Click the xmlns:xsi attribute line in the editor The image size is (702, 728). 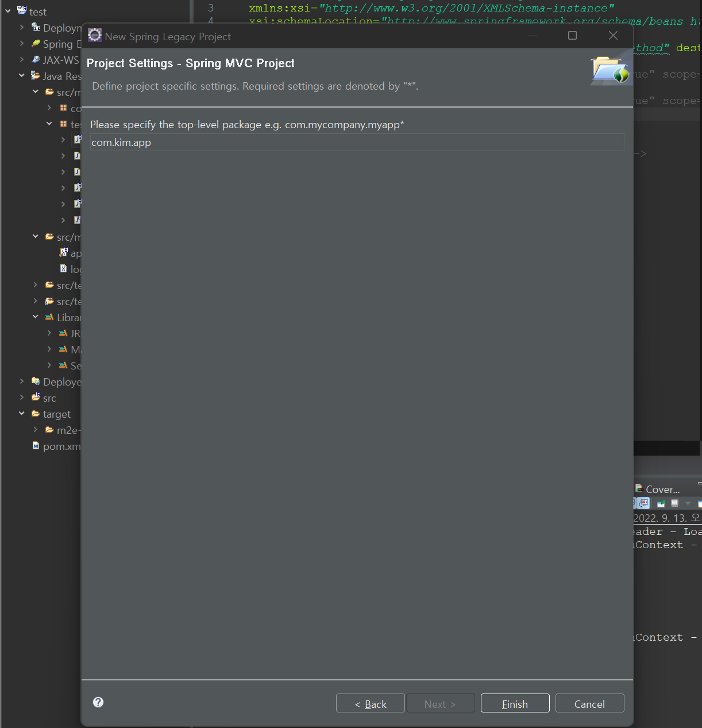point(431,8)
